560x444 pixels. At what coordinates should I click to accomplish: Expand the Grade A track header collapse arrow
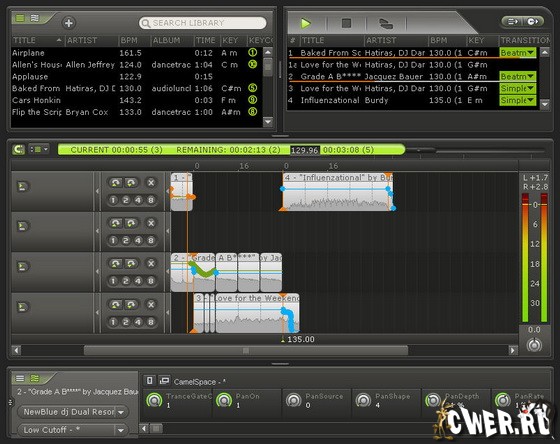click(x=97, y=272)
